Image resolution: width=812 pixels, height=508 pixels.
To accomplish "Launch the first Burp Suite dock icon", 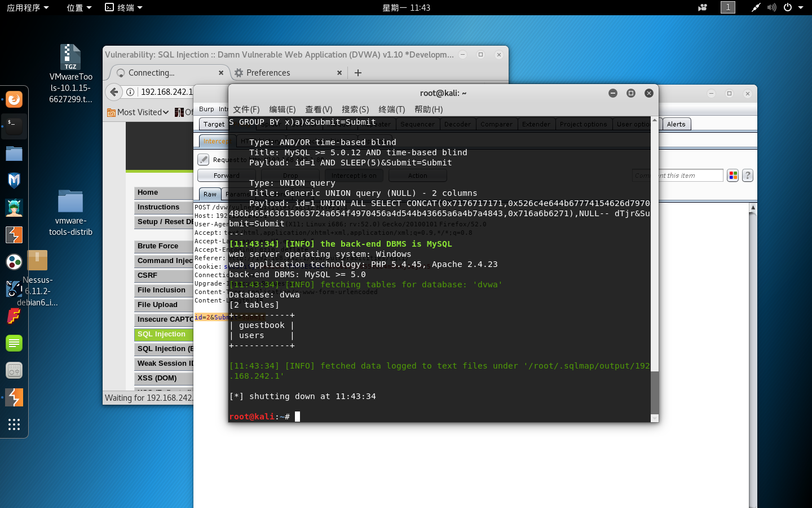I will click(x=14, y=234).
